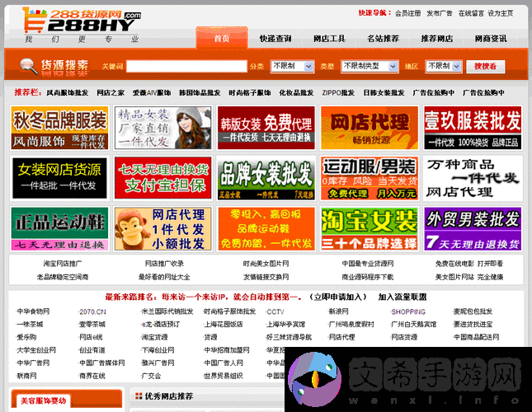
Task: Click 立即申请加入 link
Action: coord(338,297)
